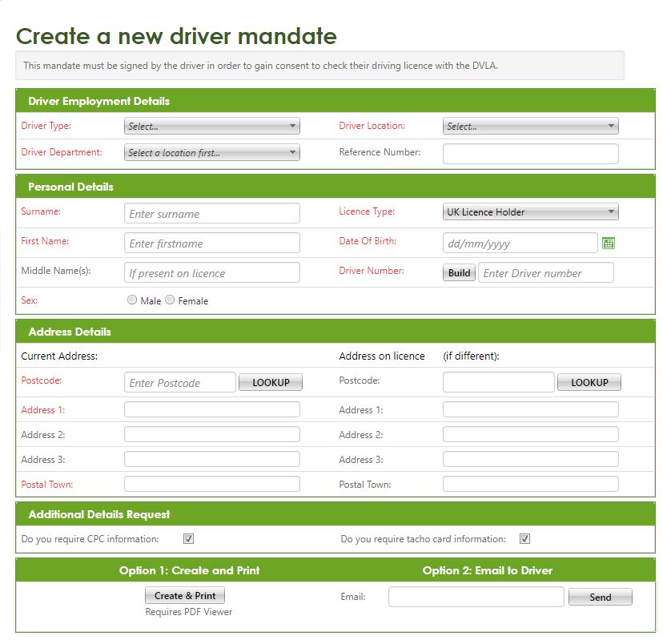Select the Email input field
The width and height of the screenshot is (663, 644).
pos(476,597)
